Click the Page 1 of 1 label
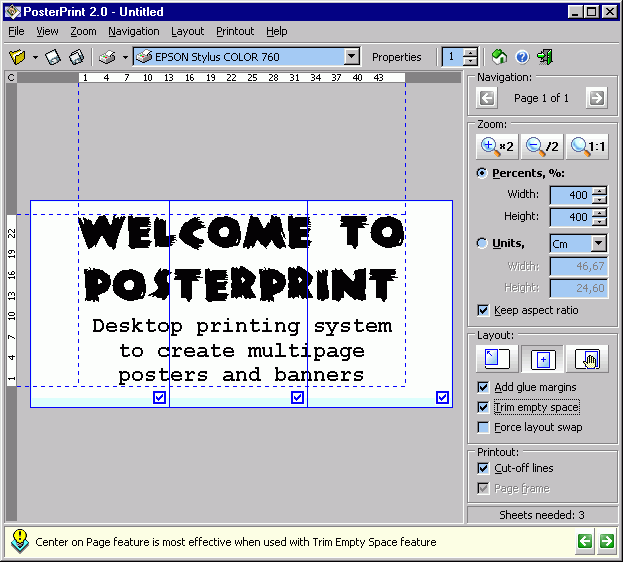This screenshot has width=623, height=562. click(541, 98)
